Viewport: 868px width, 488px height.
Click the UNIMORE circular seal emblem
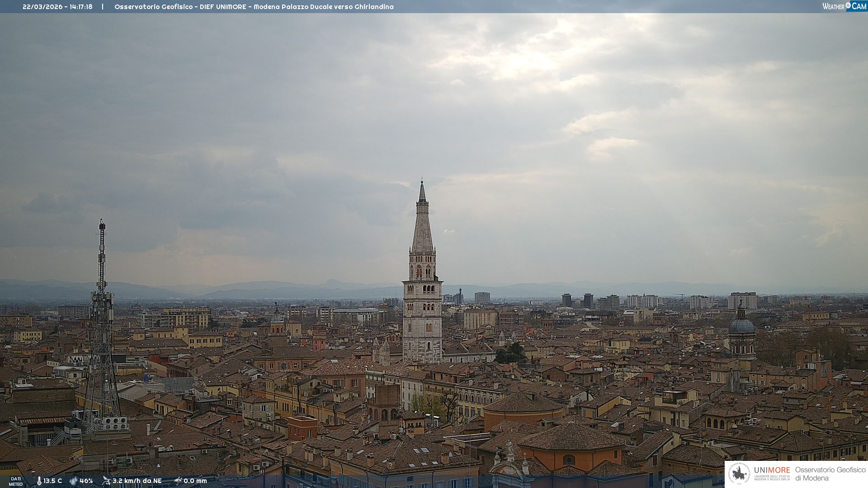pos(739,474)
